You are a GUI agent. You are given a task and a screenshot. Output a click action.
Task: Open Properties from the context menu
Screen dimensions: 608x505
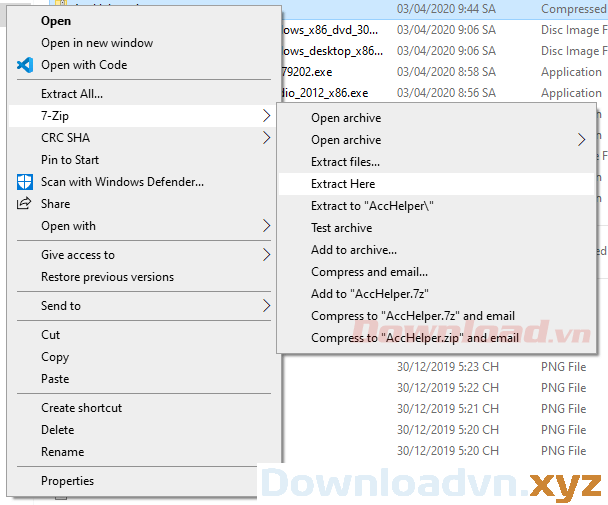67,481
